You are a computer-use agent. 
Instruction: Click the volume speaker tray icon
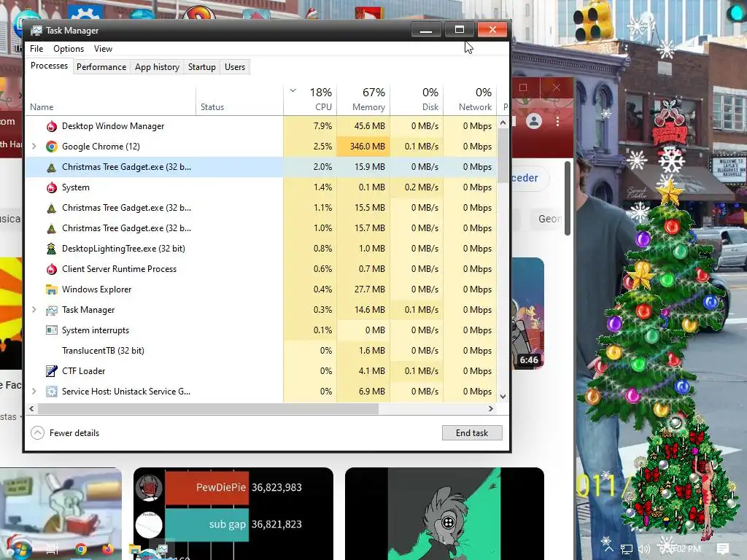coord(643,549)
